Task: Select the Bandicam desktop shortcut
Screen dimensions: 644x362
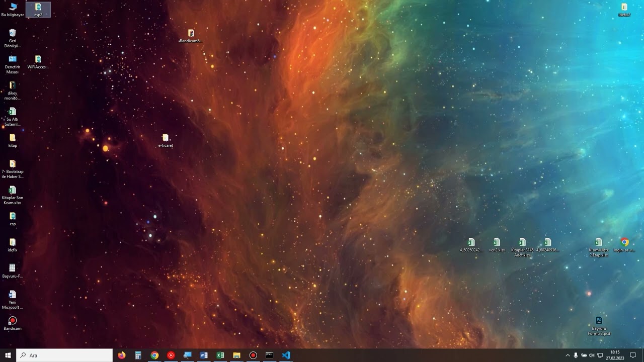Action: [13, 323]
